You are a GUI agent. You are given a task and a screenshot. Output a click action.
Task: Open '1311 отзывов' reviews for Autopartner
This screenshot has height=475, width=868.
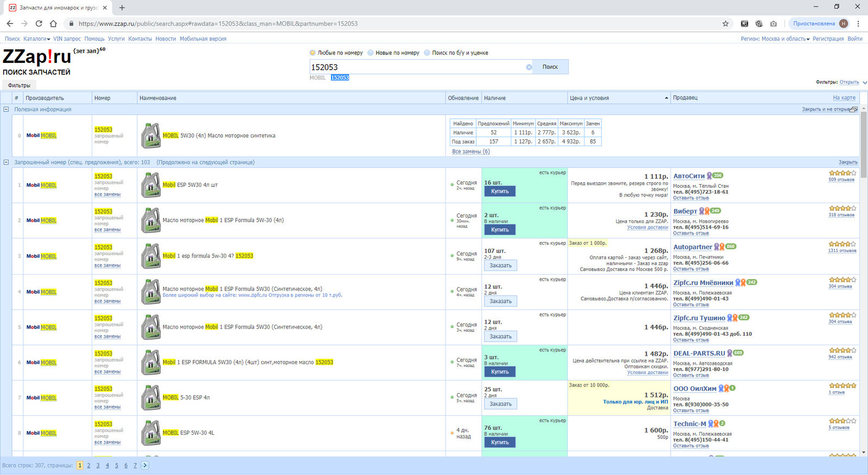[x=842, y=251]
